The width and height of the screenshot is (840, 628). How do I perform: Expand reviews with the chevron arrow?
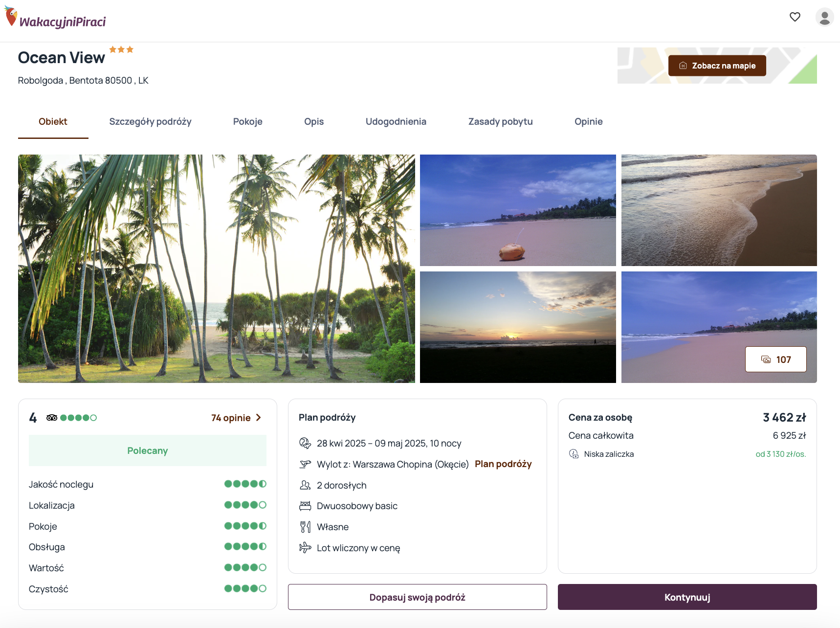[259, 418]
